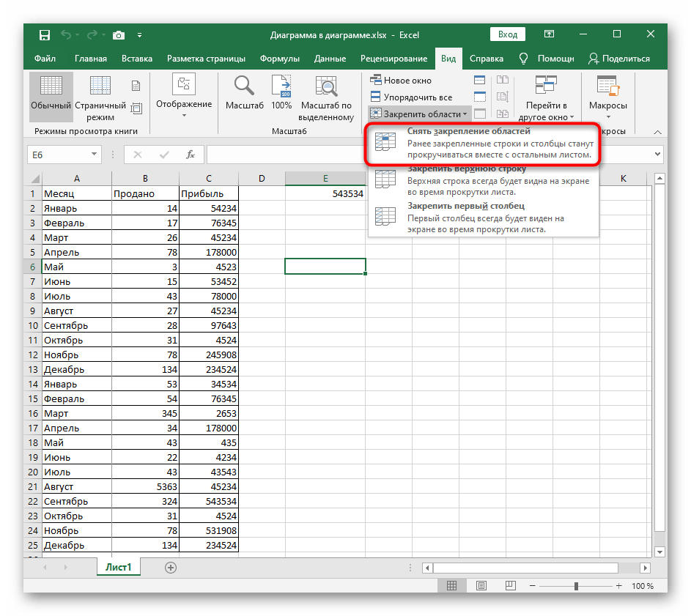Click the zoom slider handle in status bar
Viewport: 691px width, 616px height.
point(576,586)
